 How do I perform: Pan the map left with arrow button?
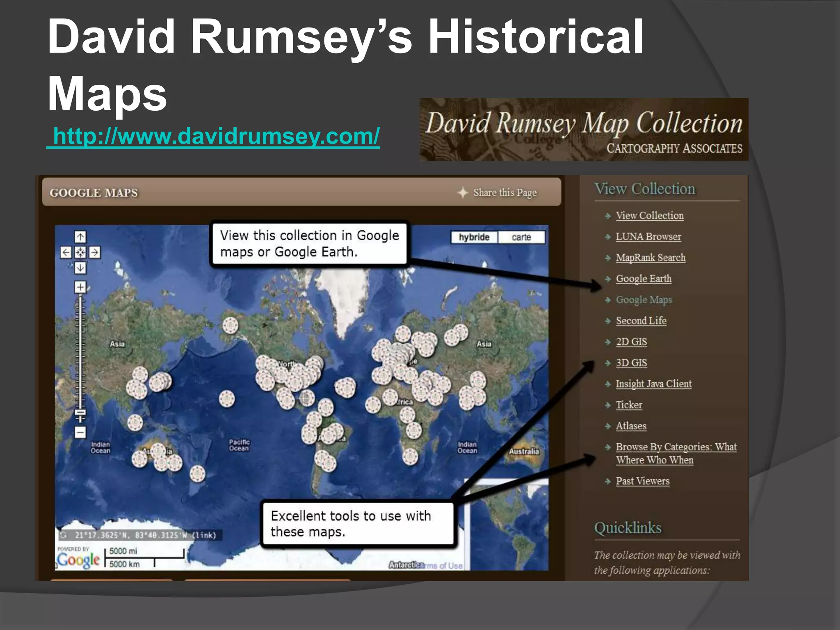[66, 252]
